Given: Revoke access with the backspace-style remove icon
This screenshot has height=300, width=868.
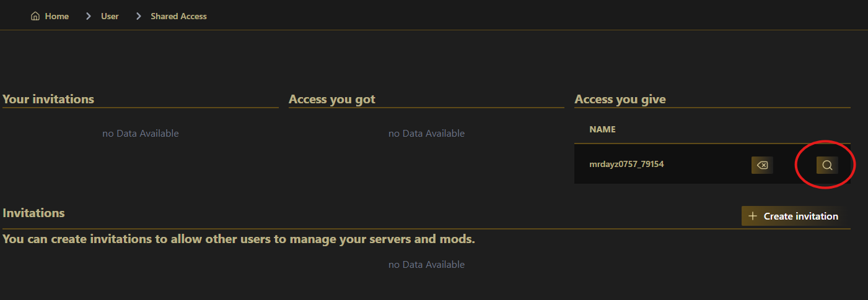Looking at the screenshot, I should (762, 165).
